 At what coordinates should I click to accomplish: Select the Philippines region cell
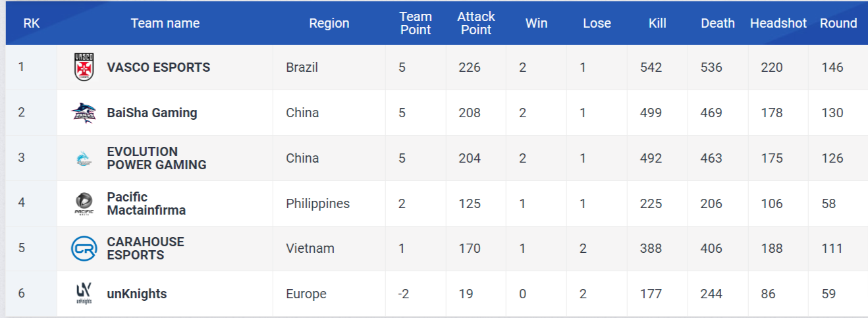[317, 203]
